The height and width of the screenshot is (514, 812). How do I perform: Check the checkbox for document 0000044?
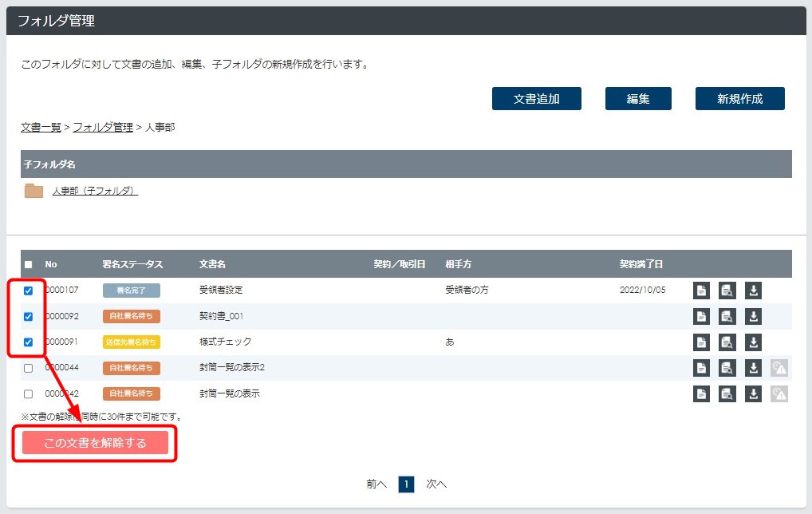click(x=29, y=368)
